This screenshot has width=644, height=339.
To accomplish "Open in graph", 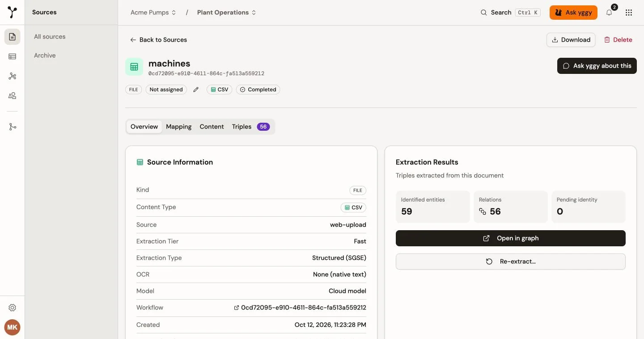I will click(511, 238).
